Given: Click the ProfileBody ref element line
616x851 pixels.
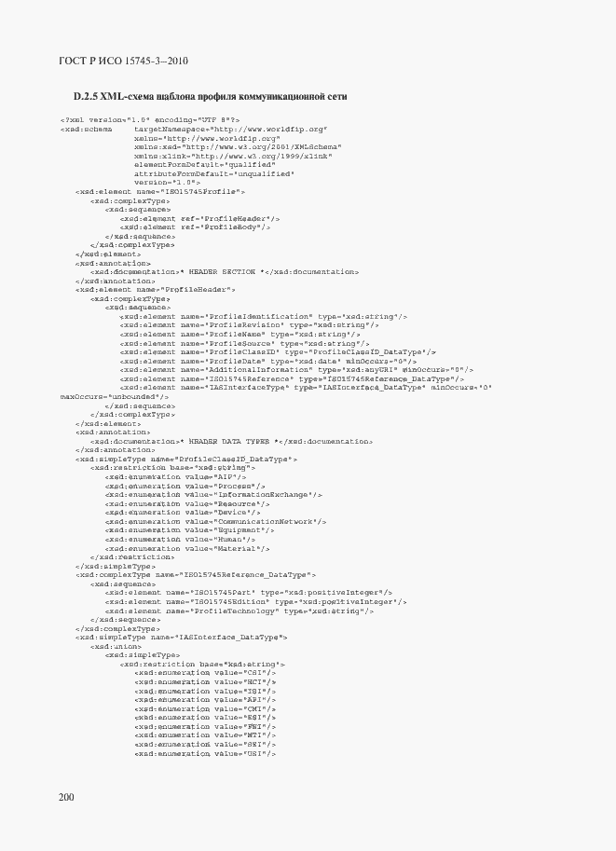Looking at the screenshot, I should (196, 227).
